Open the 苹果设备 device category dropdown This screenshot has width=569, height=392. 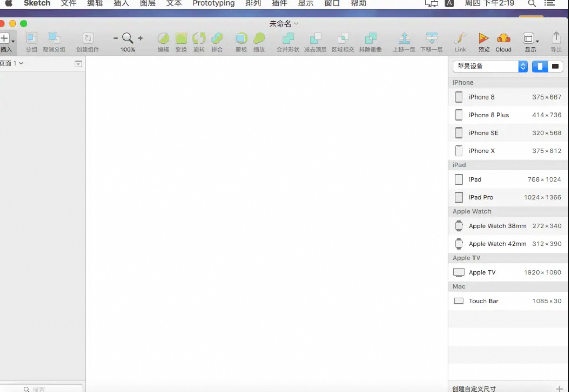(x=490, y=66)
